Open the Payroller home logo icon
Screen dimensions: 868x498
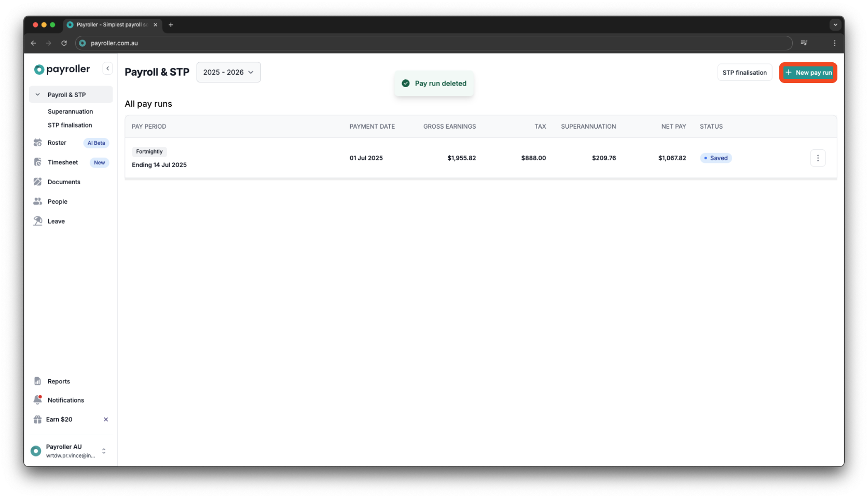point(38,69)
